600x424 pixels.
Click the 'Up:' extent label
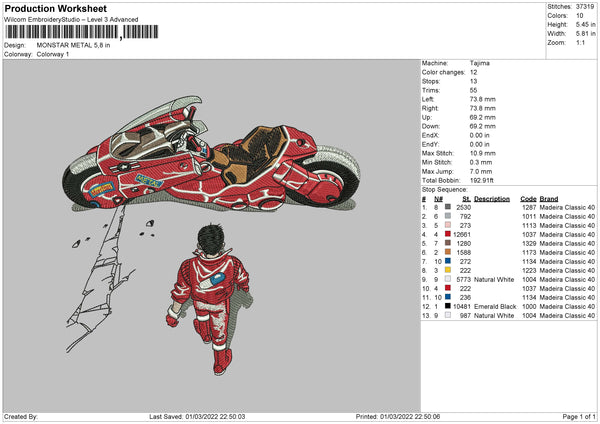tap(427, 117)
